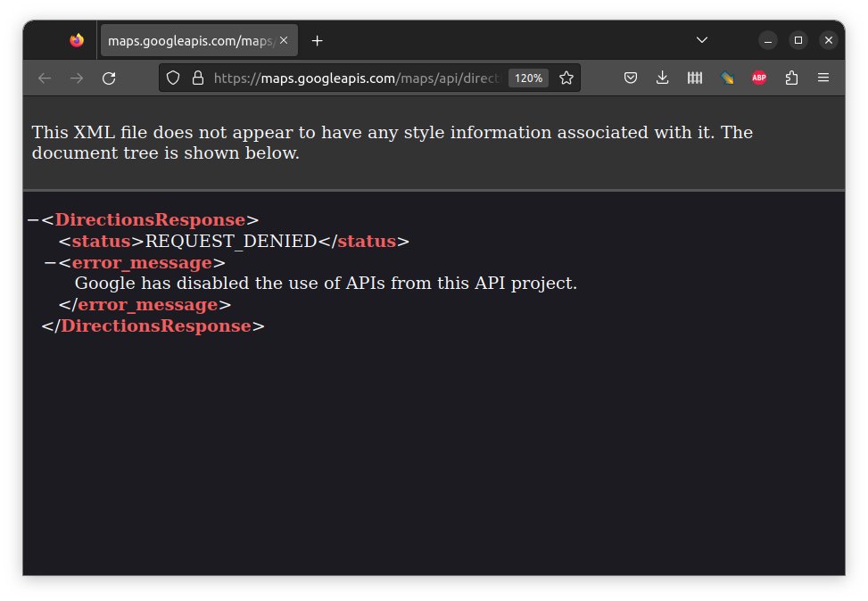The width and height of the screenshot is (868, 601).
Task: Open the list all tabs chevron
Action: click(x=702, y=40)
